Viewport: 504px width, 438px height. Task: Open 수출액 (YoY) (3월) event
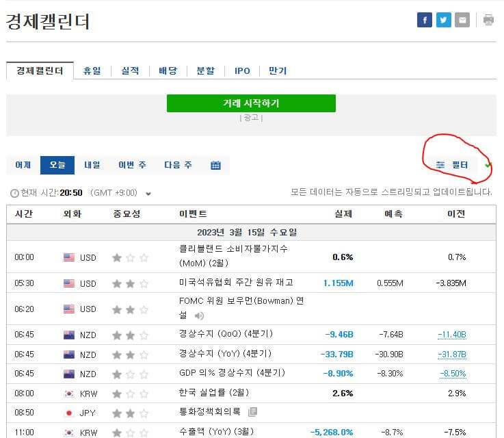(216, 432)
